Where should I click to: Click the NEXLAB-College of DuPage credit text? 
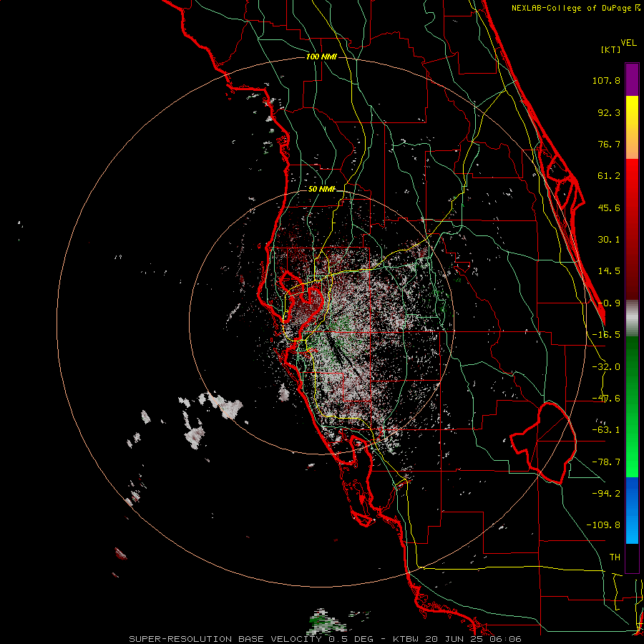point(575,8)
